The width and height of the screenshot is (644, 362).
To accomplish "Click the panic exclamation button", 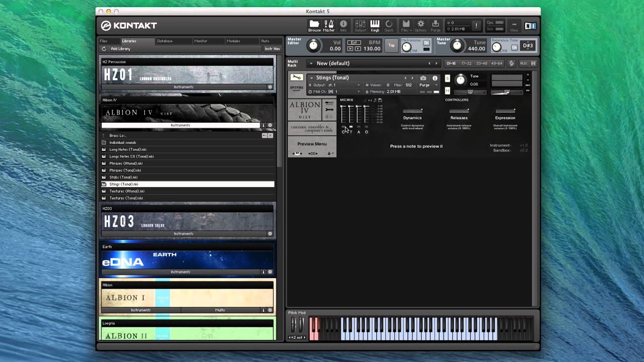I will point(476,26).
